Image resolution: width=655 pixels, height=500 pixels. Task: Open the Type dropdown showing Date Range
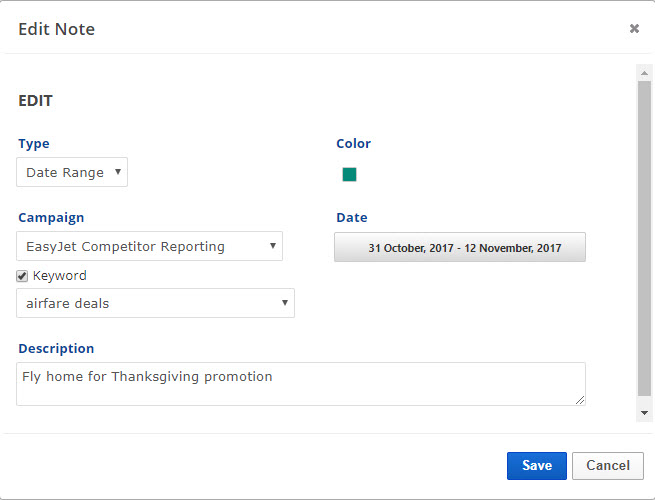(x=72, y=173)
